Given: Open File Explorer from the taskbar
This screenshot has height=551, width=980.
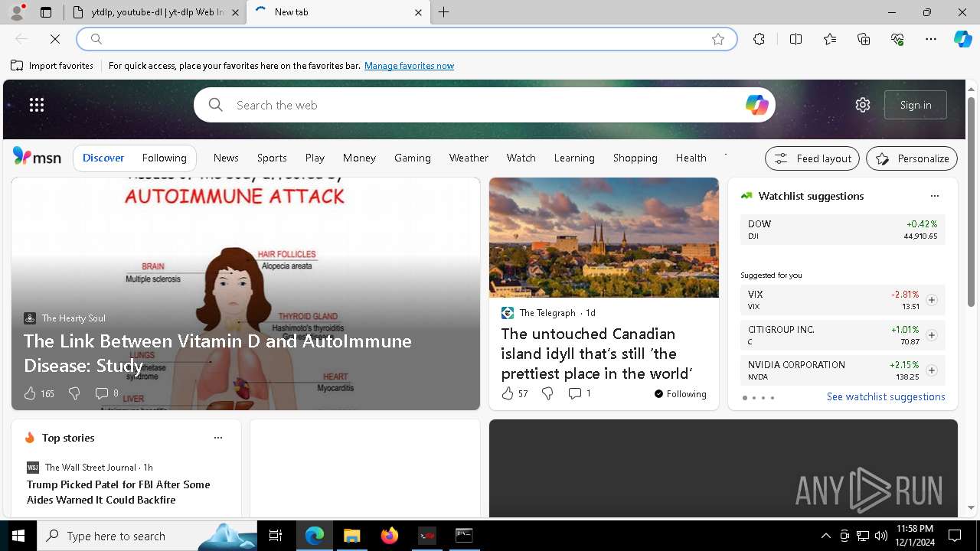Looking at the screenshot, I should pyautogui.click(x=351, y=536).
